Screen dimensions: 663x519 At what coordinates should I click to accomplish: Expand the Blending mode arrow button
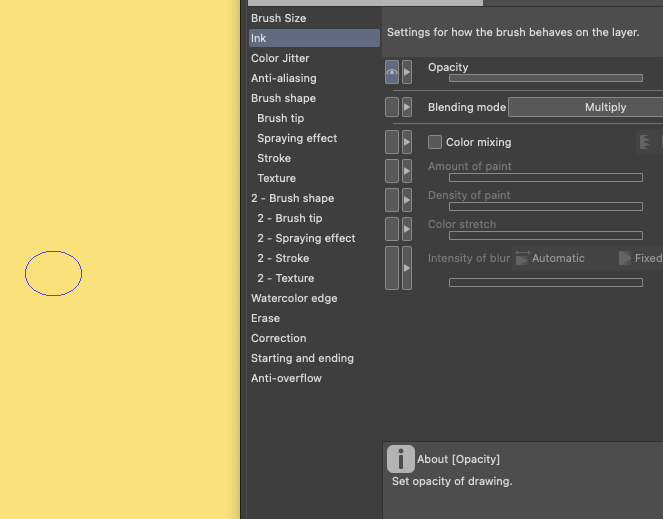[407, 107]
